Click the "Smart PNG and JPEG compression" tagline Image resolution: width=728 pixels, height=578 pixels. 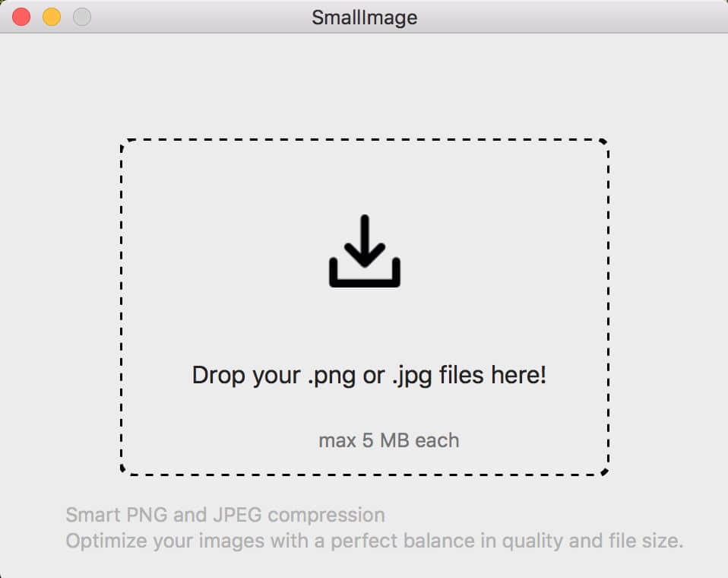coord(226,516)
